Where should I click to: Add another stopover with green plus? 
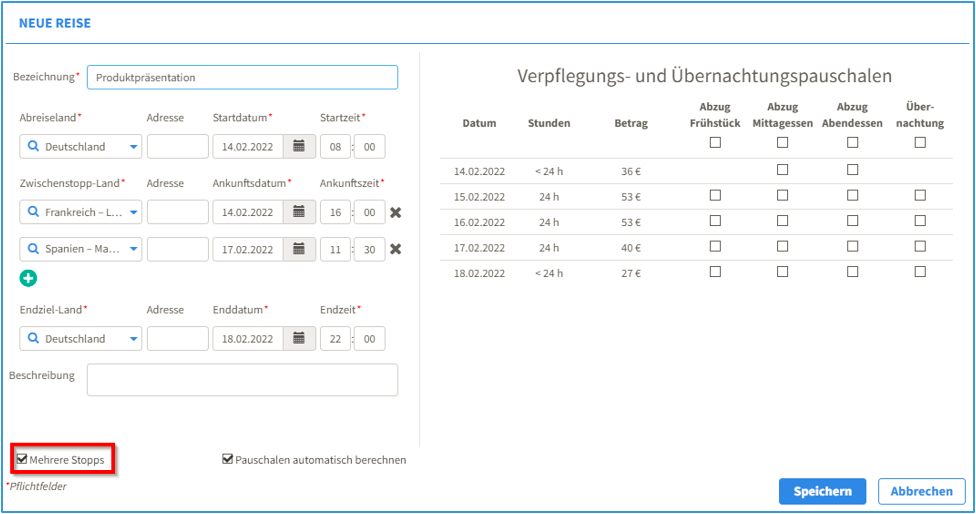pos(28,278)
